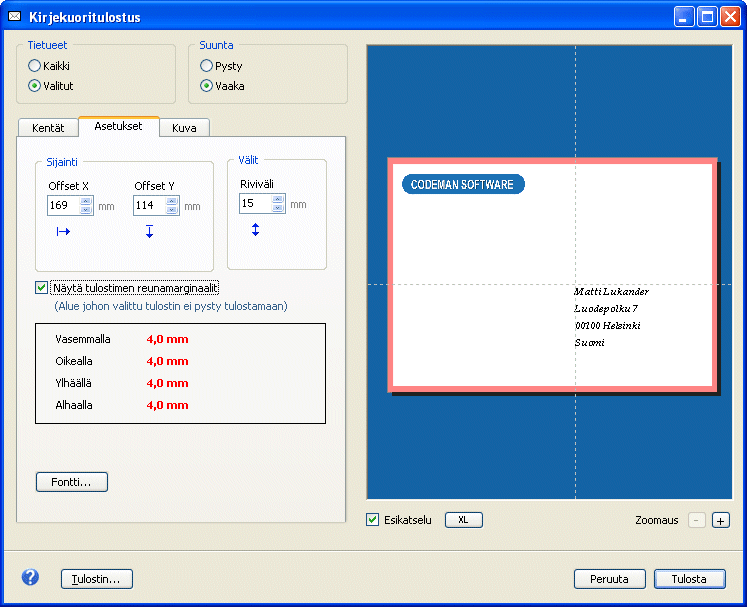The width and height of the screenshot is (747, 607).
Task: Open the Kuva tab
Action: [x=184, y=128]
